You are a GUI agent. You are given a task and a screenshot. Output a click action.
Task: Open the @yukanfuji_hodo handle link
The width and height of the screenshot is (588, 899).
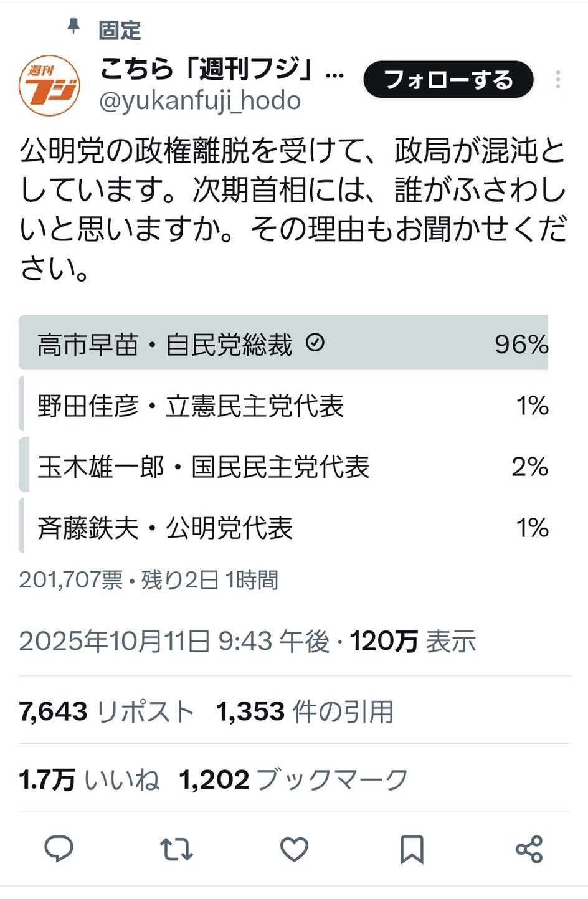point(200,102)
